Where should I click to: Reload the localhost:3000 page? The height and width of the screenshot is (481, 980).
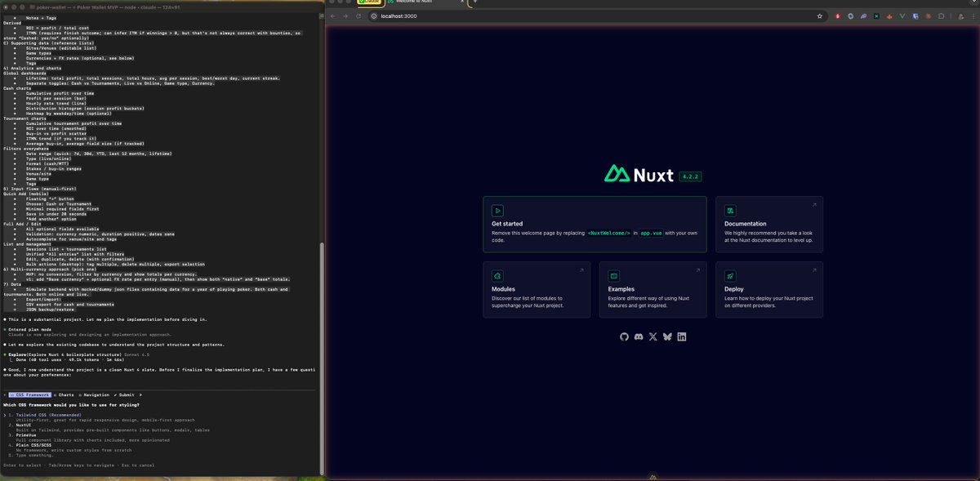[x=359, y=16]
